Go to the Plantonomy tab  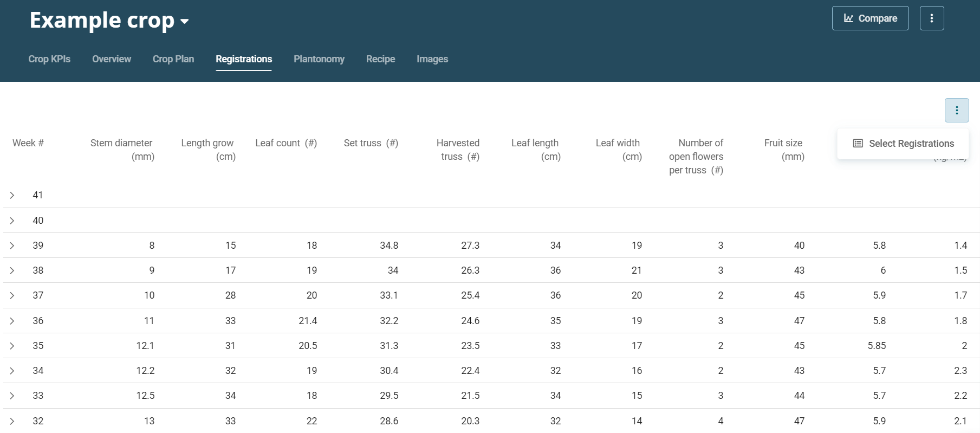[319, 59]
